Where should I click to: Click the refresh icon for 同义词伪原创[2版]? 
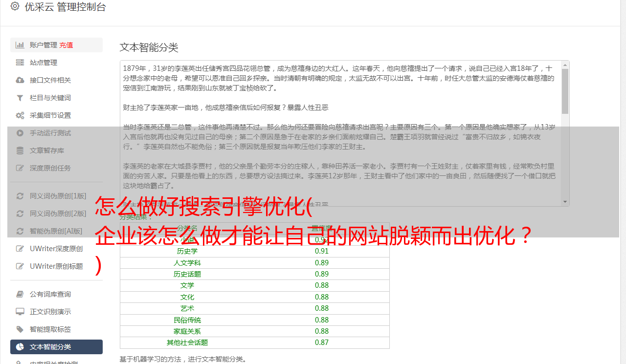click(x=20, y=214)
